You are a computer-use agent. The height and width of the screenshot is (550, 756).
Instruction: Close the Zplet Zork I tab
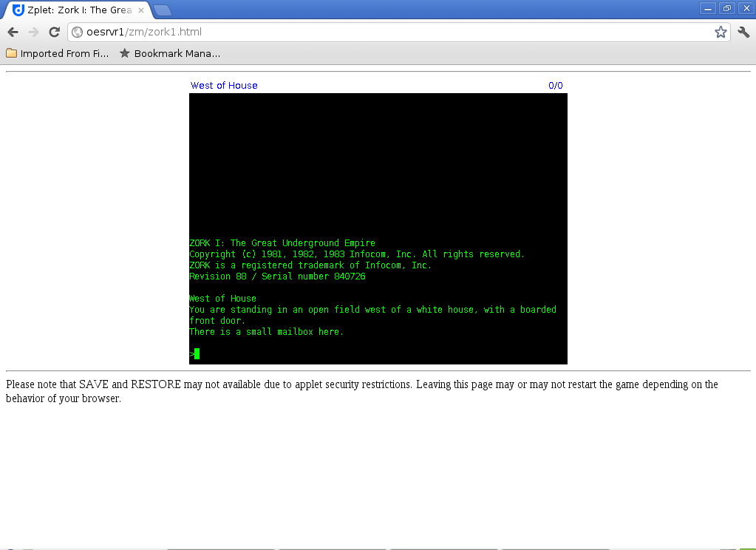coord(141,10)
